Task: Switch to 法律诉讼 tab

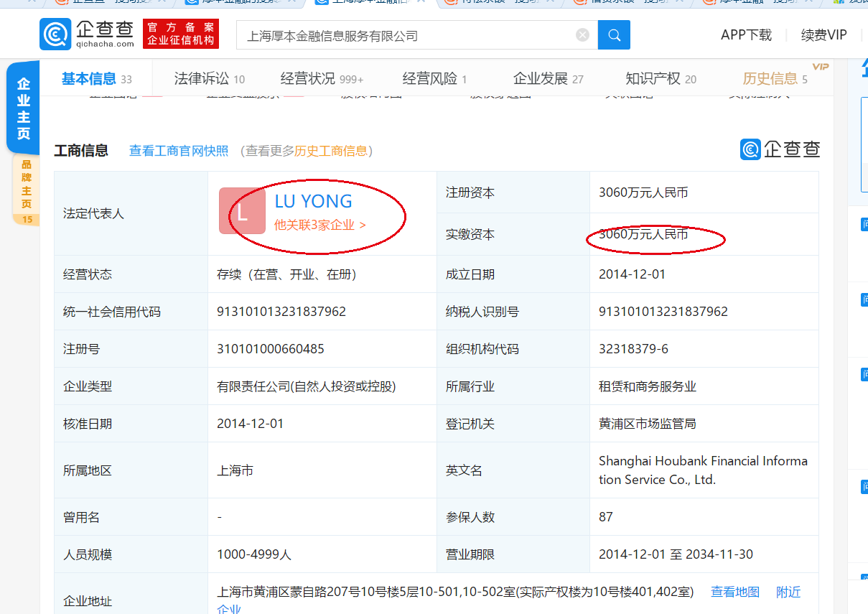Action: point(209,79)
